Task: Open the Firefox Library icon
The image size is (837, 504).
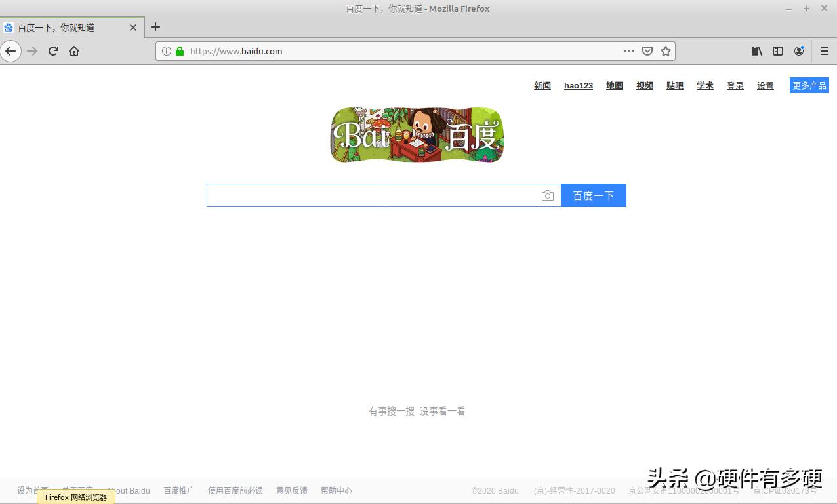Action: pos(756,50)
